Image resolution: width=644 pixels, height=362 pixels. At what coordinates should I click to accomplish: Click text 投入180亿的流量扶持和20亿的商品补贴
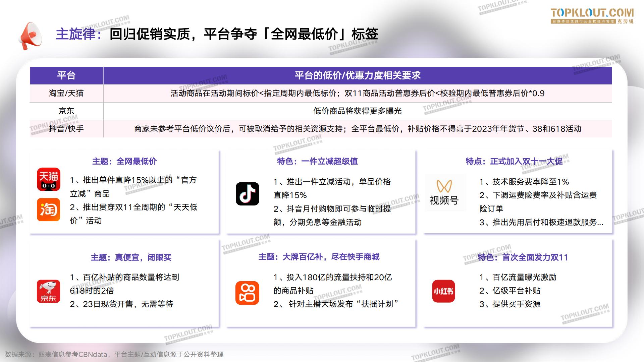(332, 284)
